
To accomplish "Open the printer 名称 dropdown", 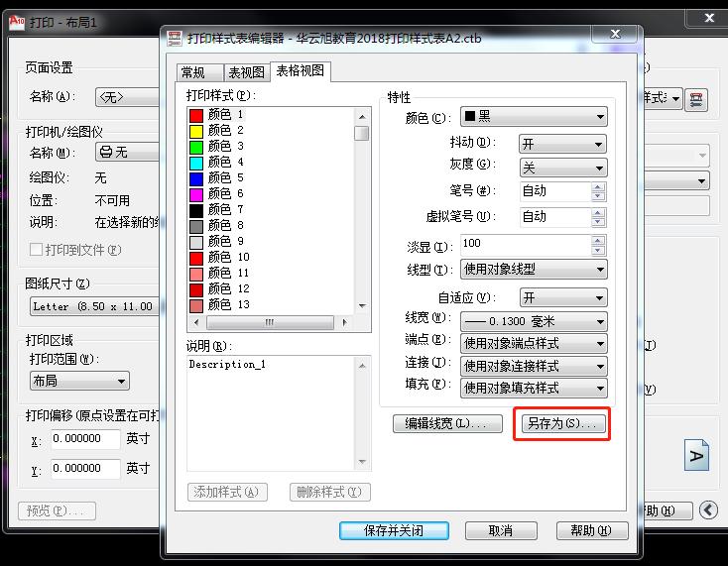I will point(127,153).
